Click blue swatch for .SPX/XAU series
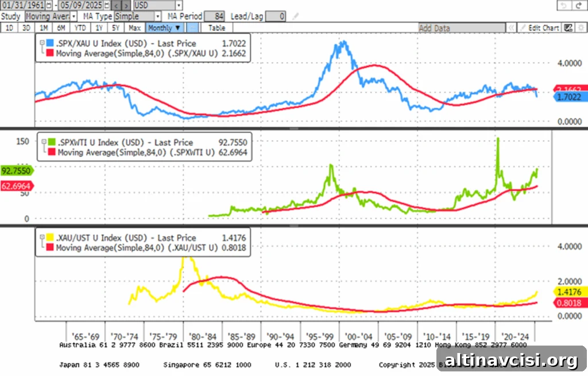This screenshot has height=376, width=588. point(50,43)
